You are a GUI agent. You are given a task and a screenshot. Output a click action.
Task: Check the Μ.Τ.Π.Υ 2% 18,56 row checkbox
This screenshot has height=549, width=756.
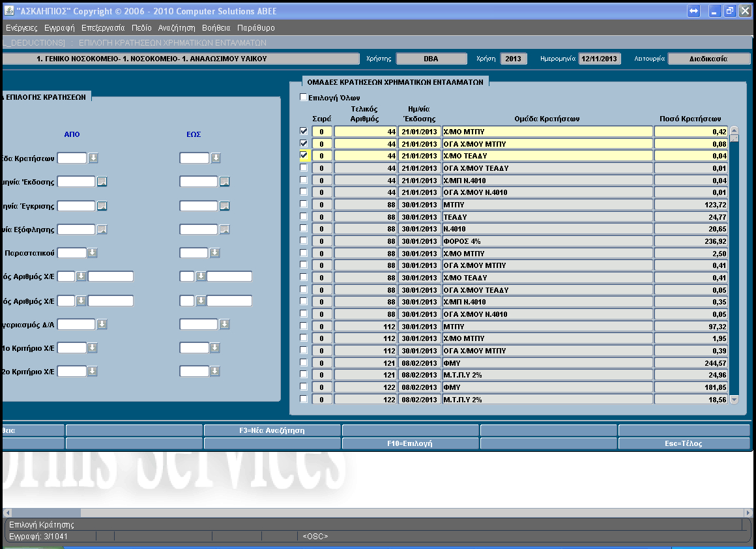[x=303, y=399]
